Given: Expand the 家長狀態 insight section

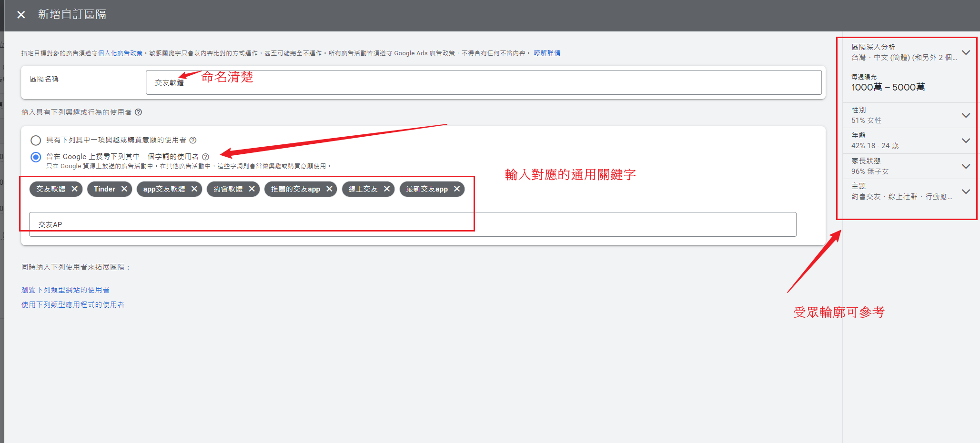Looking at the screenshot, I should (966, 166).
